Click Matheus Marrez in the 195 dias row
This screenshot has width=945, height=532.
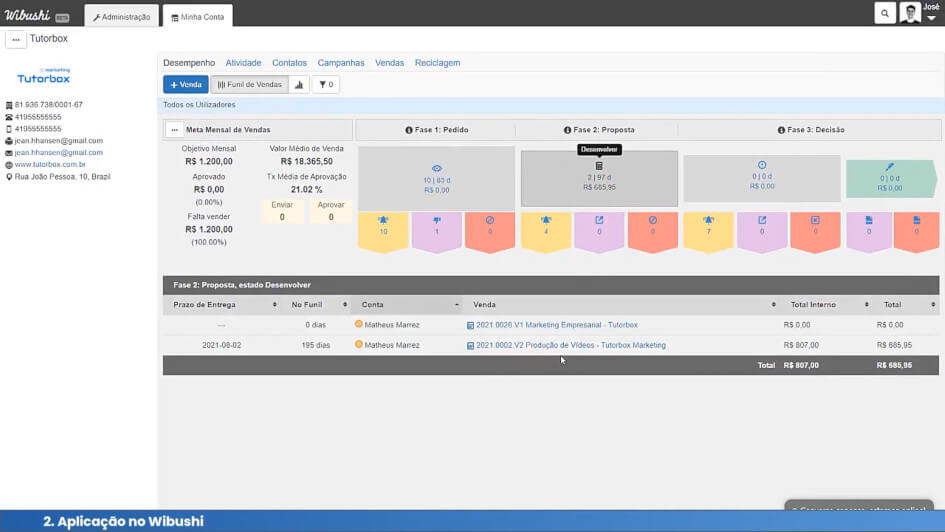point(392,345)
